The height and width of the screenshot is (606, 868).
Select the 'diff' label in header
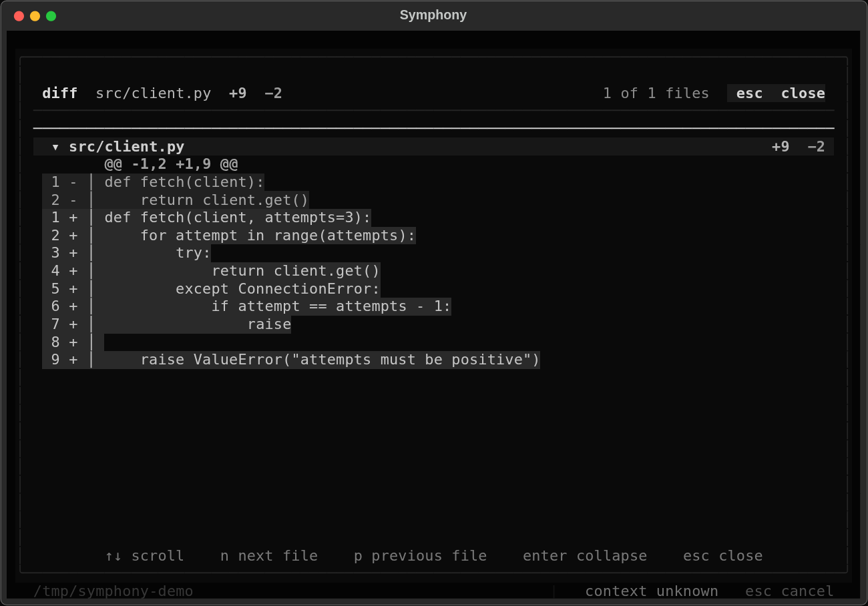(x=60, y=93)
